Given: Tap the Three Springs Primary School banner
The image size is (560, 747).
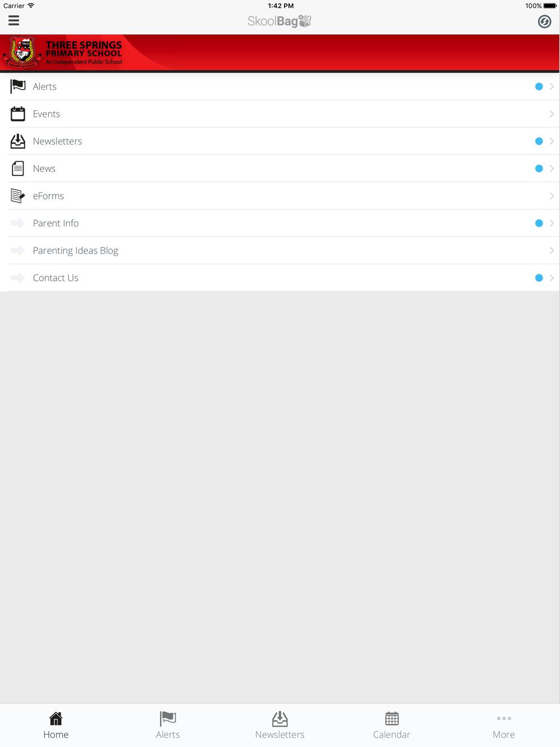Looking at the screenshot, I should 280,53.
